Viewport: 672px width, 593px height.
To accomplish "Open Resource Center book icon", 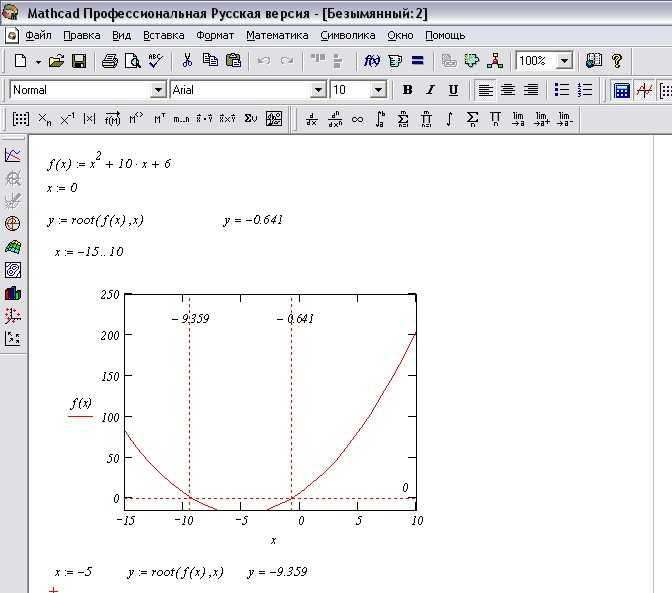I will click(x=594, y=61).
